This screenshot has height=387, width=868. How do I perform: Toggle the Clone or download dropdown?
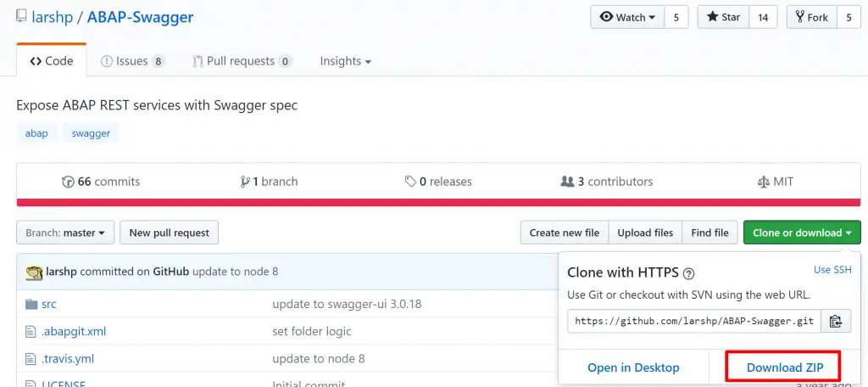click(x=802, y=233)
